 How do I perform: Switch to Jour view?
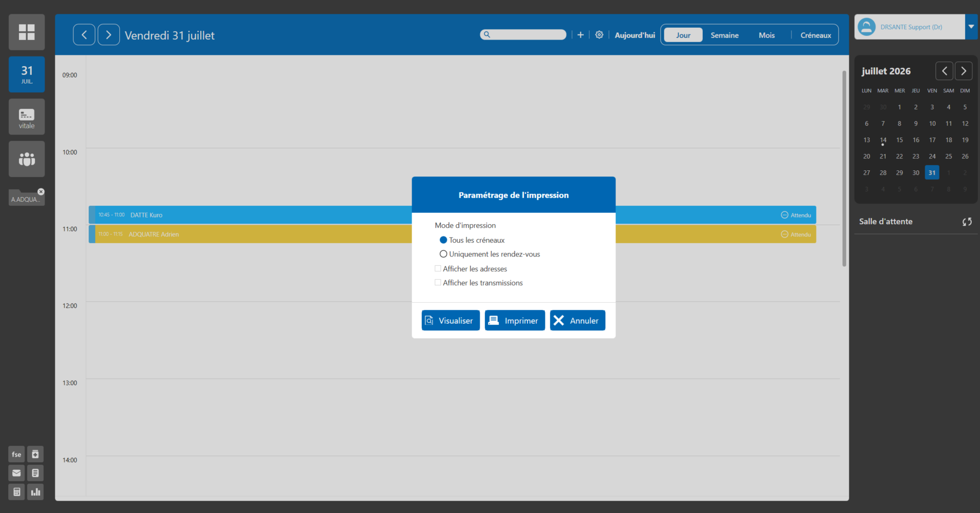click(683, 35)
